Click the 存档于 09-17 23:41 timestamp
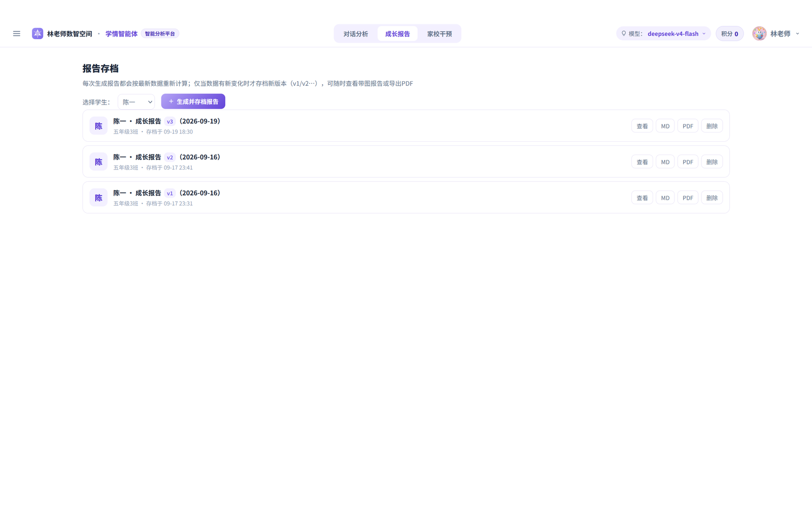Viewport: 812px width, 508px height. coord(170,168)
